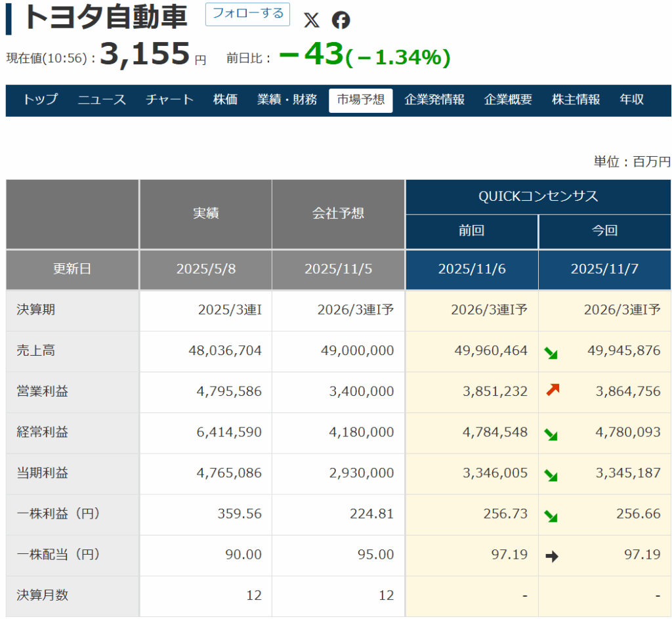Viewport: 672px width, 619px height.
Task: Share on X (Twitter) icon
Action: pyautogui.click(x=311, y=20)
